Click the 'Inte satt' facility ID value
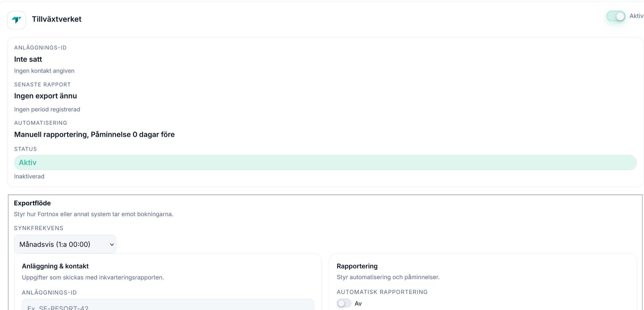Viewport: 644px width, 310px height. point(28,59)
